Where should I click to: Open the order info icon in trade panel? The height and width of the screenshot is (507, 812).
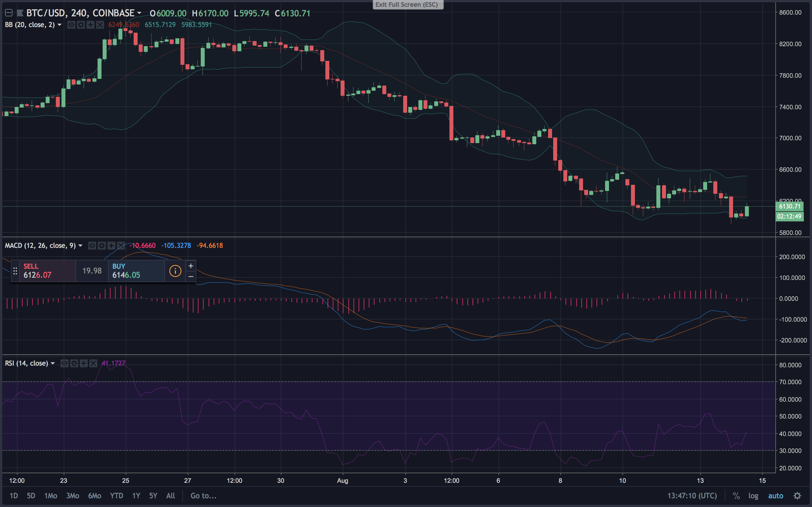click(x=175, y=271)
